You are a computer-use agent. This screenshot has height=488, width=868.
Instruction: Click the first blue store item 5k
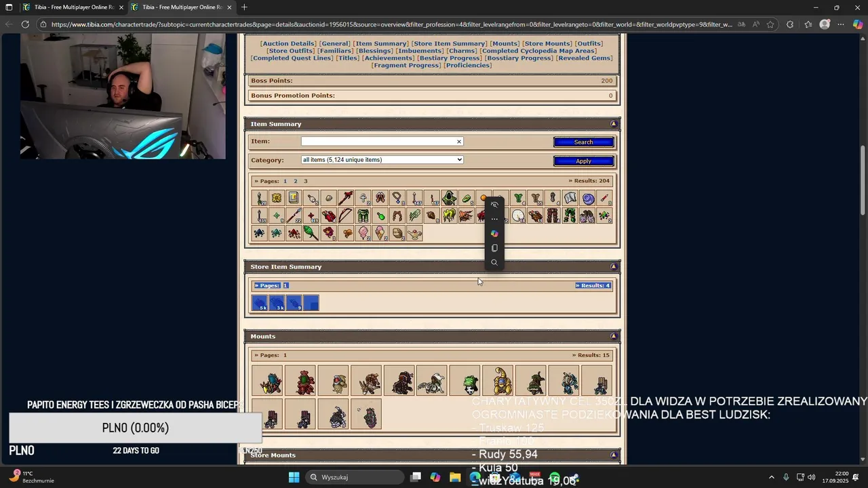pos(260,303)
